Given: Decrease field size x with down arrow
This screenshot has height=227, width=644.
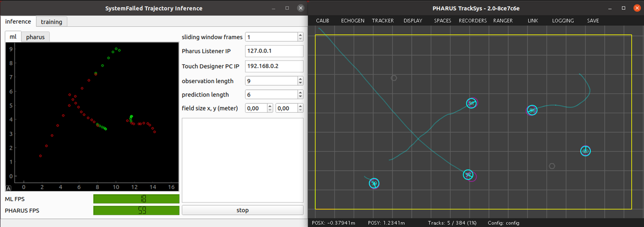Looking at the screenshot, I should pos(270,111).
